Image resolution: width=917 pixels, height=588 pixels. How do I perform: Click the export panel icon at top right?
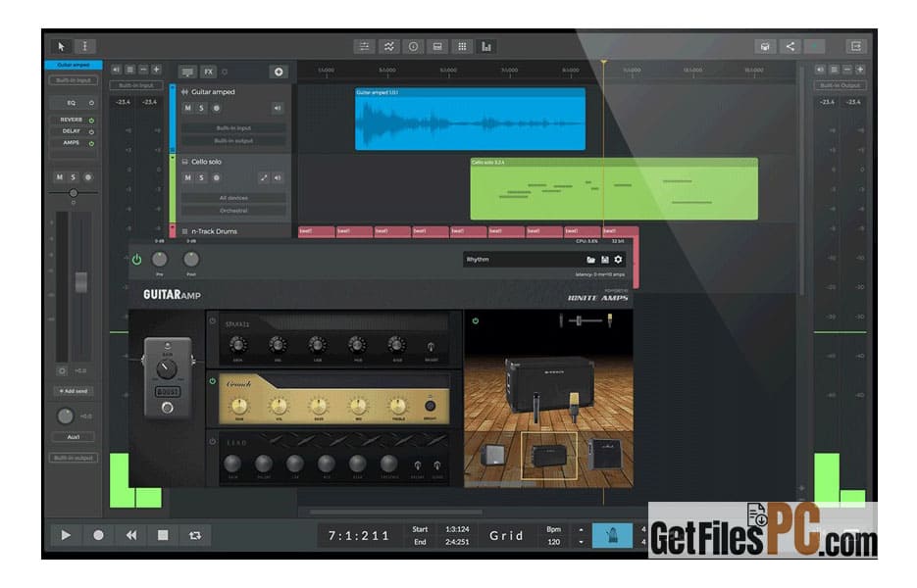856,47
